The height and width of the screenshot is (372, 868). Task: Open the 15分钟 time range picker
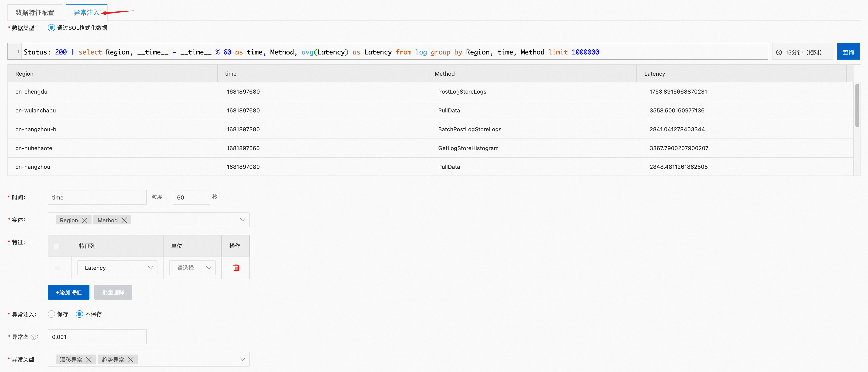coord(802,52)
